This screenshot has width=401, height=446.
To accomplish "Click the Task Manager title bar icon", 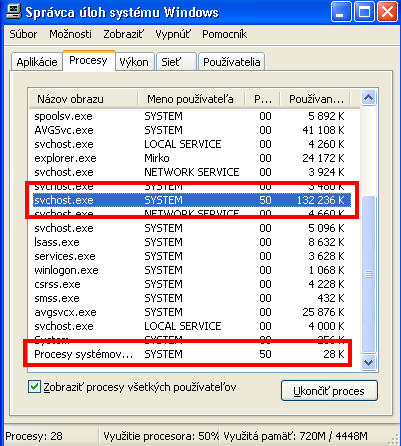I will 14,12.
